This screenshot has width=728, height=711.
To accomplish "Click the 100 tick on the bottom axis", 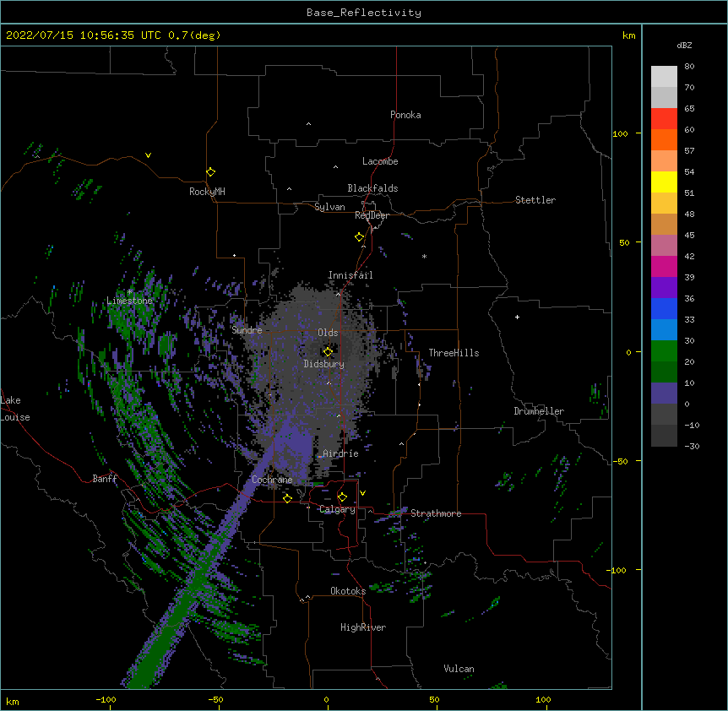I will tap(543, 699).
